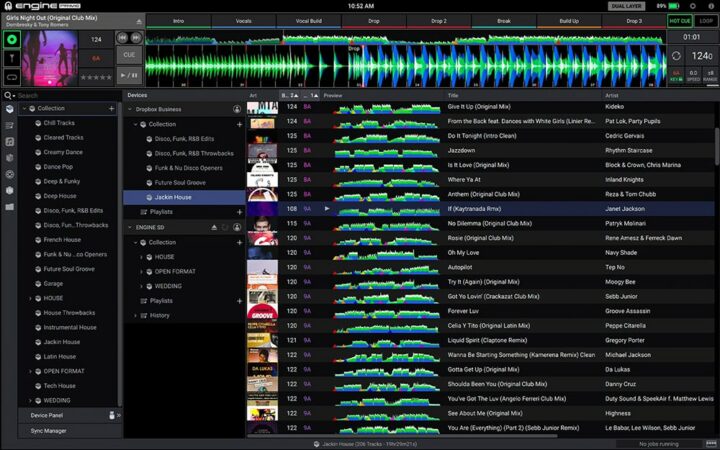Screen dimensions: 720x450
Task: Toggle the HOT CUE mode
Action: click(680, 20)
